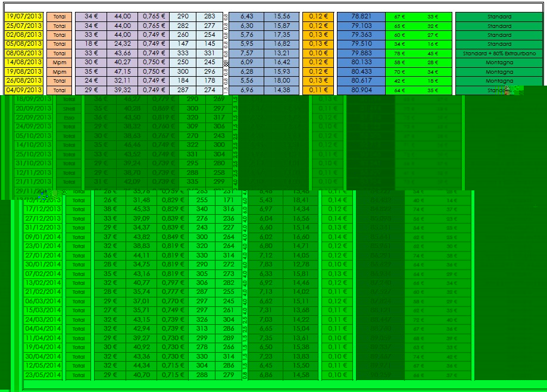Click the 'Standard + 80% Extraurbano' cell
Image resolution: width=547 pixels, height=392 pixels.
[499, 54]
